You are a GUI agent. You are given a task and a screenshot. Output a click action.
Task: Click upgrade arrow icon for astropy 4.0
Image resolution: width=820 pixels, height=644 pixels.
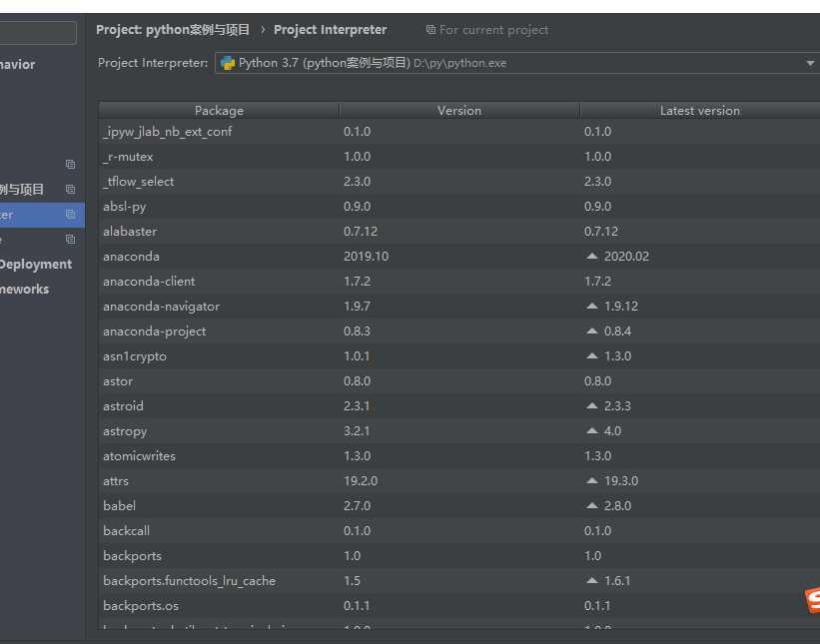pyautogui.click(x=592, y=430)
